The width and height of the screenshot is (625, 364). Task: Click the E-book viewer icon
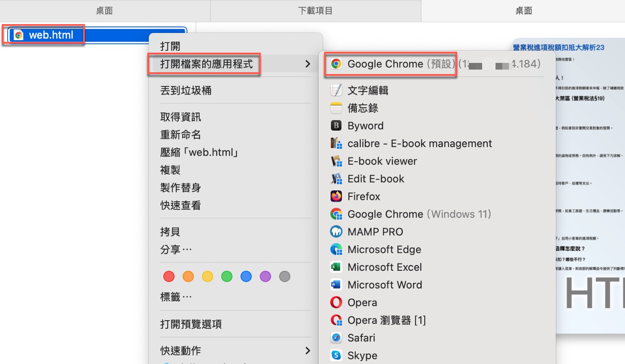click(336, 161)
